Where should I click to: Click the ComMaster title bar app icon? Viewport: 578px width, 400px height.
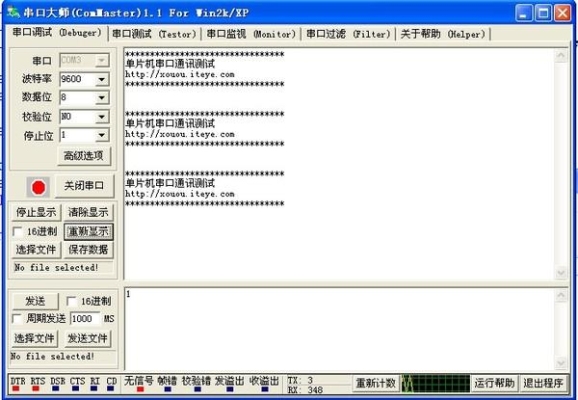[x=13, y=12]
